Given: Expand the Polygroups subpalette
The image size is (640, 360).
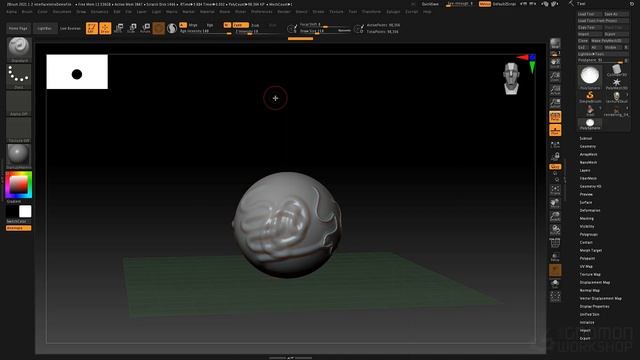Looking at the screenshot, I should pos(589,234).
